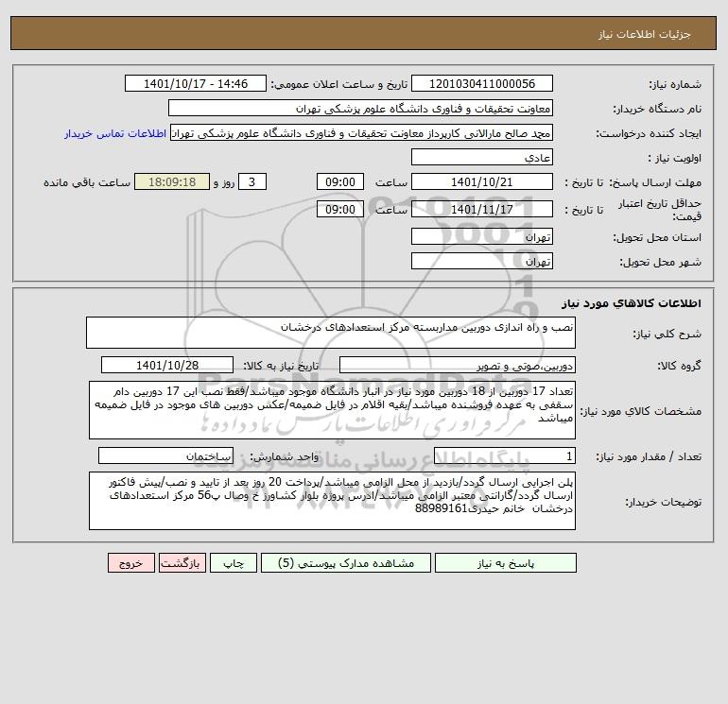The image size is (728, 704).
Task: Click the delivery city field 'تهران'
Action: point(482,261)
